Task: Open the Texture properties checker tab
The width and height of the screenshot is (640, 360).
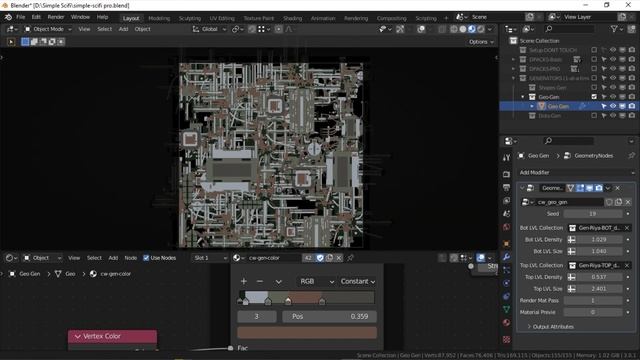Action: [x=507, y=339]
